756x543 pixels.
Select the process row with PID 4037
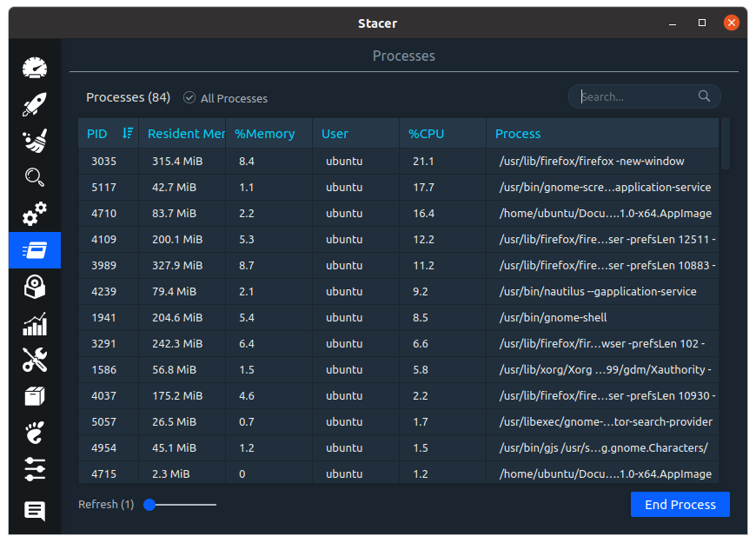pyautogui.click(x=398, y=395)
